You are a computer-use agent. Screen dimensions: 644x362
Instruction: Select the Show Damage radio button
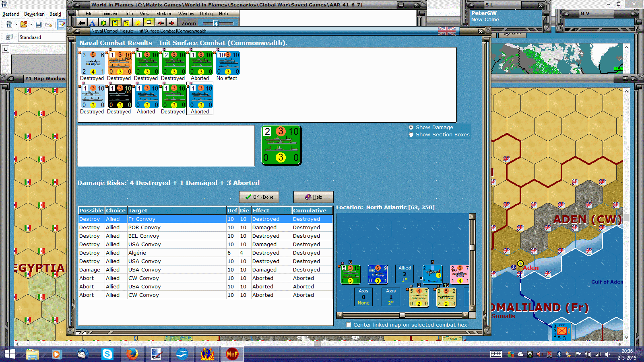pyautogui.click(x=411, y=128)
